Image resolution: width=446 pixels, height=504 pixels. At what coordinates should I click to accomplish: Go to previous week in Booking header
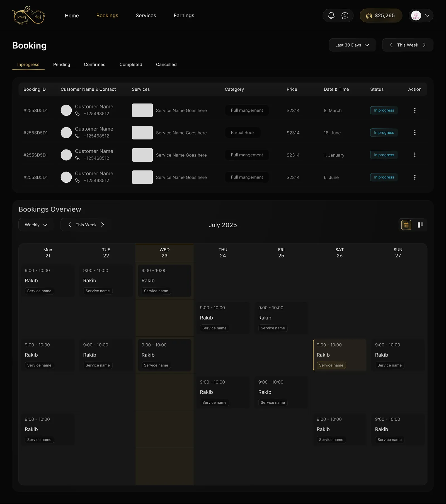pos(391,45)
